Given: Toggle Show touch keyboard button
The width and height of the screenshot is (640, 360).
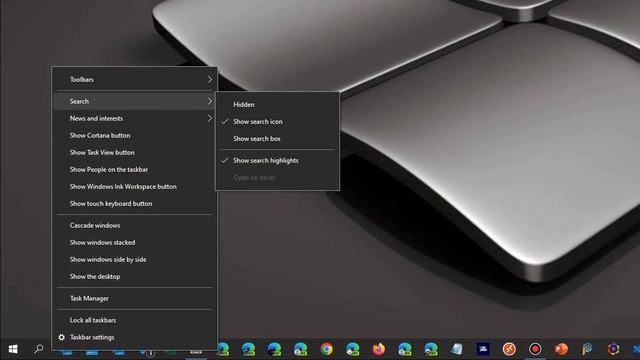Looking at the screenshot, I should click(135, 204).
